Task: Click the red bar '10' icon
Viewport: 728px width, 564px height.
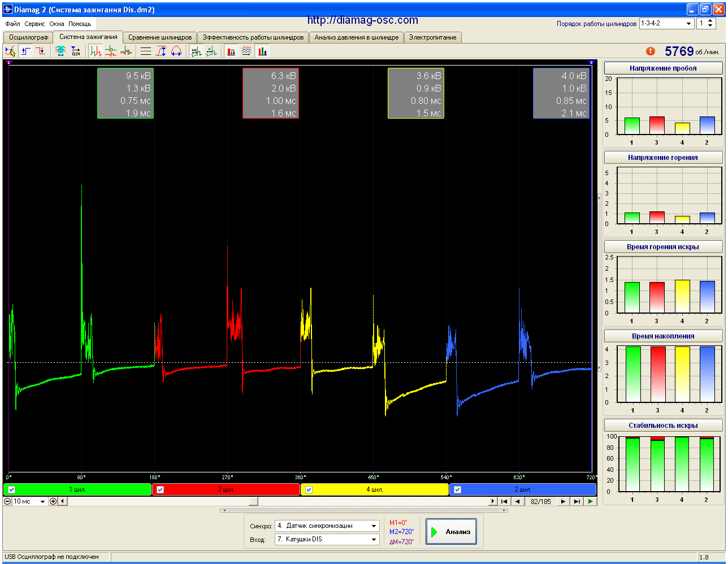Action: point(231,51)
